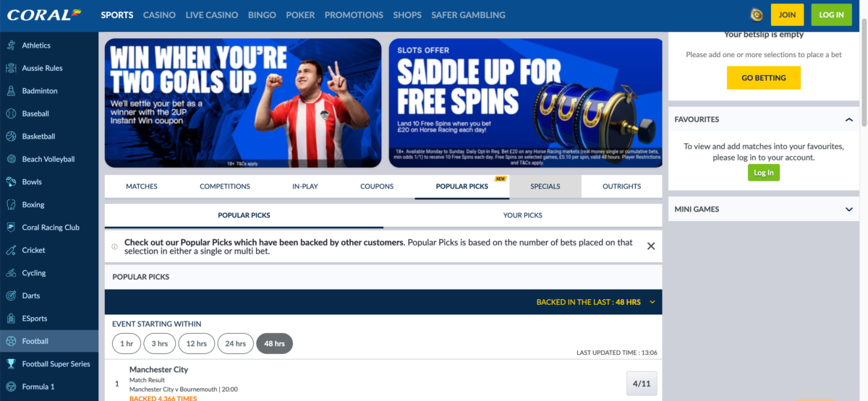Collapse the Favourites panel chevron
Viewport: 868px width, 401px height.
[x=849, y=120]
